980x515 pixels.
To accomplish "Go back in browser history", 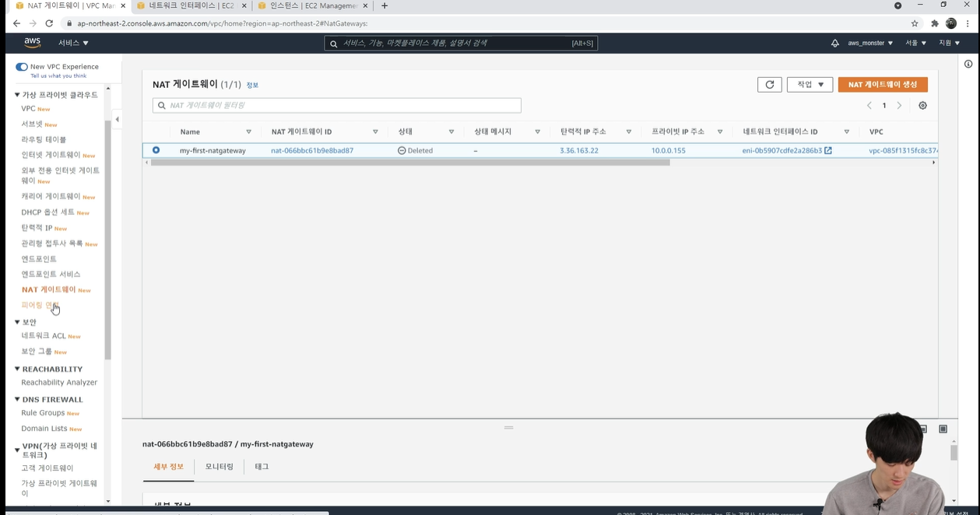I will point(16,23).
